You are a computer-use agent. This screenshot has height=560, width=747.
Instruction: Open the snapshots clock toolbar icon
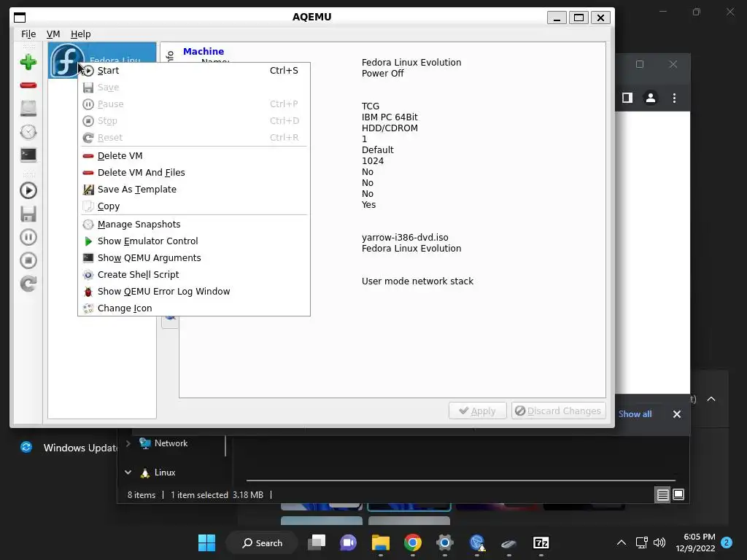click(x=28, y=132)
